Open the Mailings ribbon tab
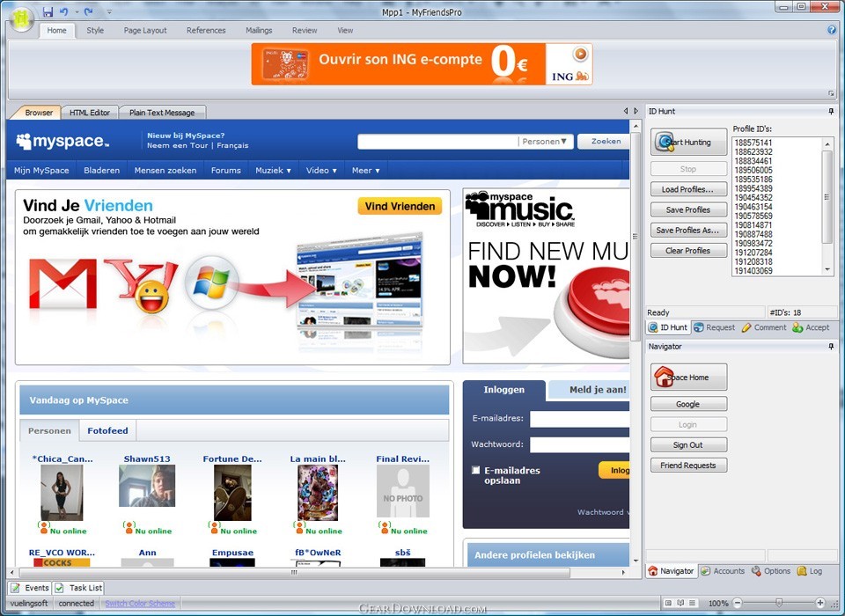Viewport: 845px width, 616px height. 259,30
